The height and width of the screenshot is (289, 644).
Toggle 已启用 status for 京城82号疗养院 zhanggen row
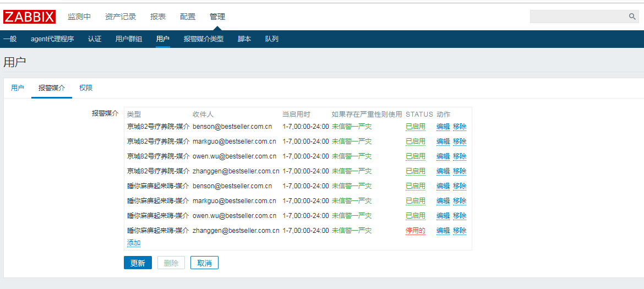(x=415, y=171)
